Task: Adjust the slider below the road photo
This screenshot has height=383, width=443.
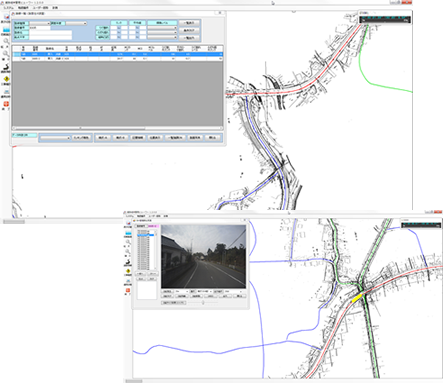Action: (x=203, y=303)
